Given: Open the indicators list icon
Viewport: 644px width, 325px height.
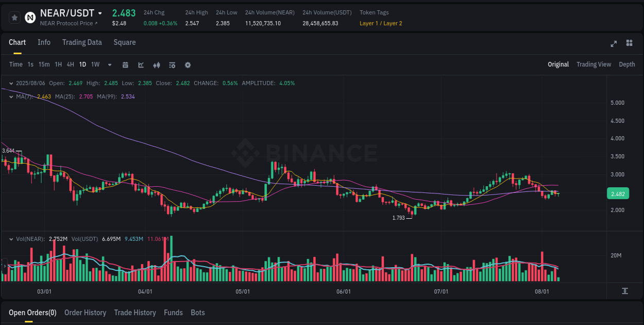Looking at the screenshot, I should [x=172, y=64].
